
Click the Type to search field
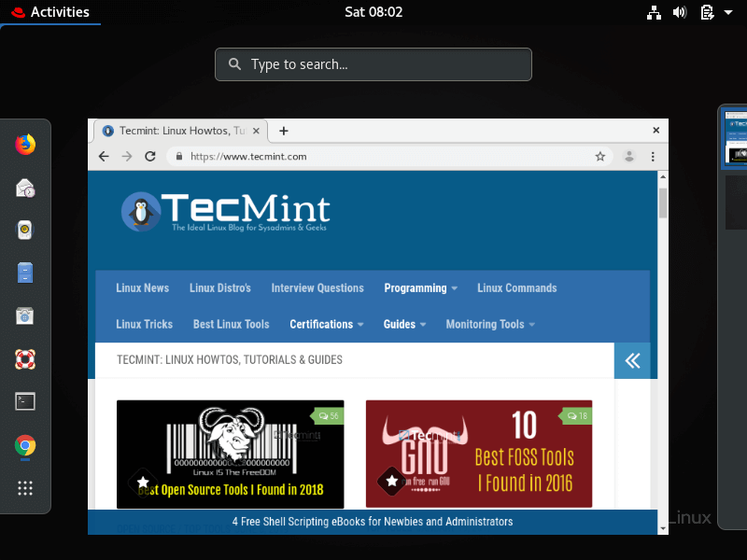[x=373, y=64]
